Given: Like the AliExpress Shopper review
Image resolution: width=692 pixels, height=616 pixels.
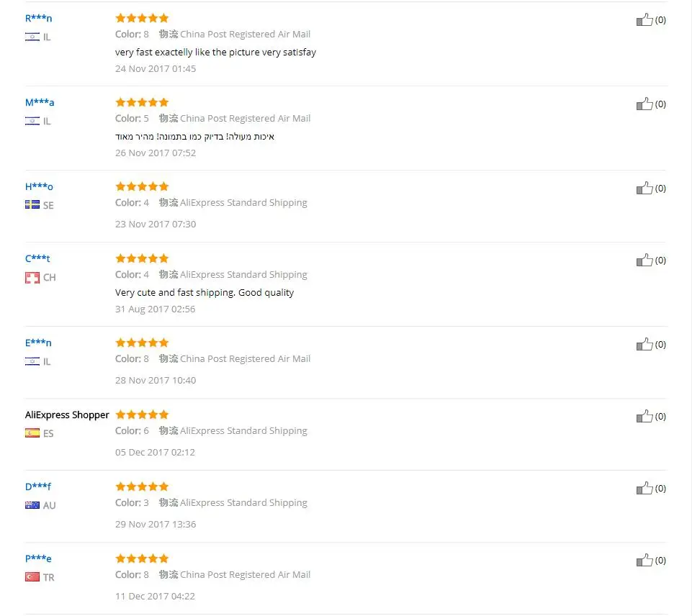Looking at the screenshot, I should click(644, 417).
